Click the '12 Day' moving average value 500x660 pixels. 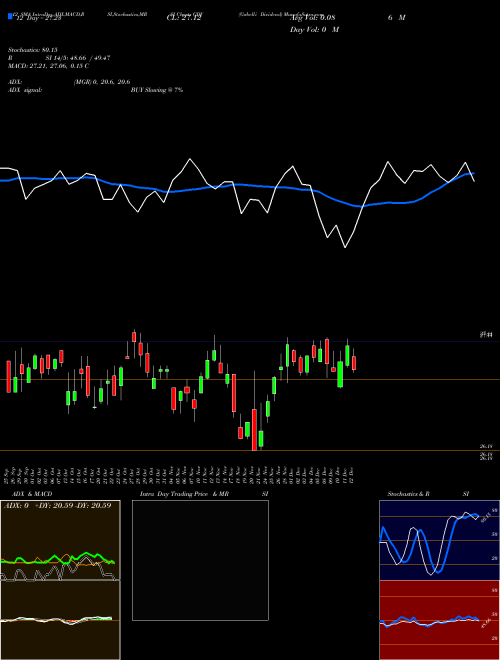39,18
